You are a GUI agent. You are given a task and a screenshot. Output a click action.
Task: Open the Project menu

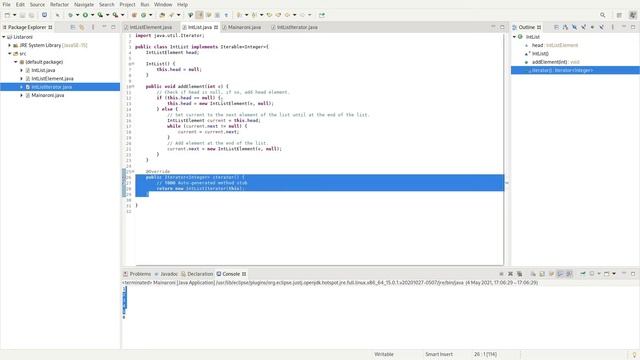click(x=127, y=4)
